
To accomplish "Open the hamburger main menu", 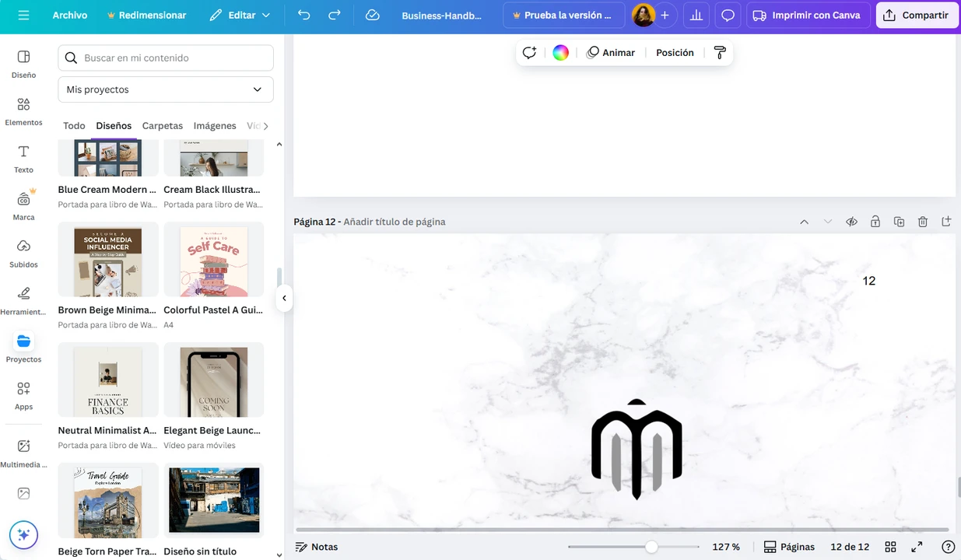I will 23,16.
